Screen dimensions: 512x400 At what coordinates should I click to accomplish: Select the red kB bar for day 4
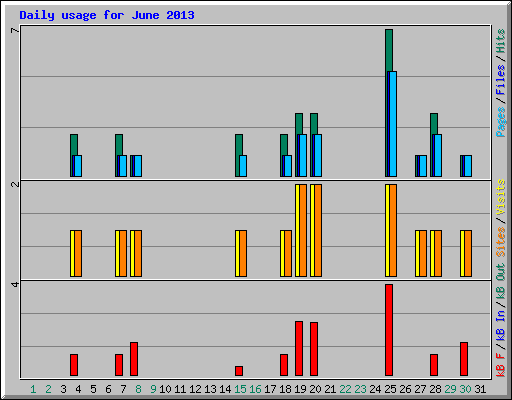[x=74, y=365]
